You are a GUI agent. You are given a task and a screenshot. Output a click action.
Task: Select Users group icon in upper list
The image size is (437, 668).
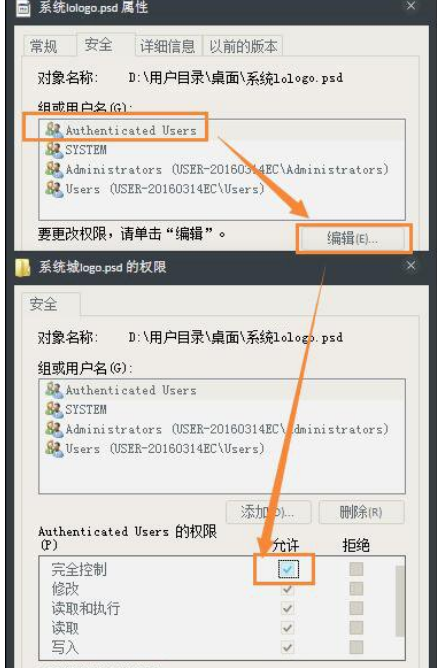tap(54, 188)
